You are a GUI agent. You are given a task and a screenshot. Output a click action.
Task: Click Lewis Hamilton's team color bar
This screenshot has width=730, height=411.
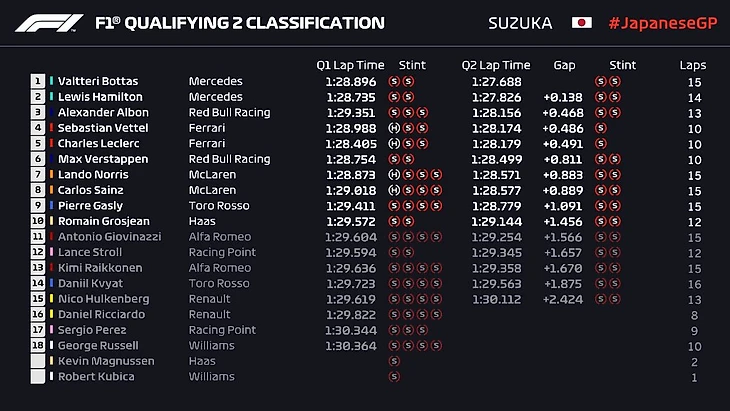[52, 97]
